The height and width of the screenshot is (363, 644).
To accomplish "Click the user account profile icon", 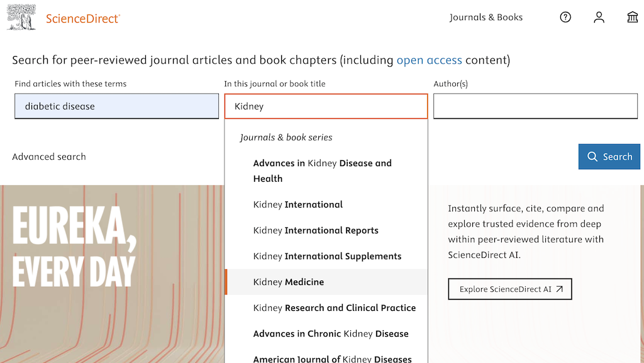I will [599, 18].
